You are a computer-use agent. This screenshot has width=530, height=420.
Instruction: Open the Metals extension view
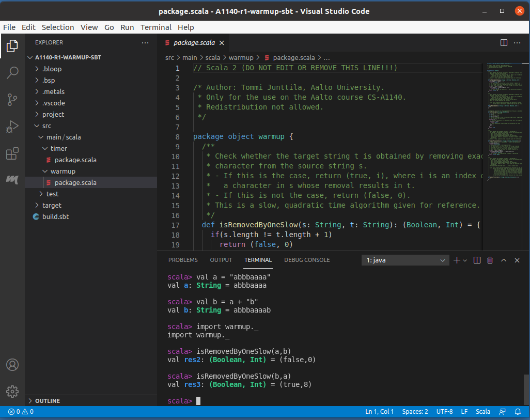pyautogui.click(x=12, y=179)
